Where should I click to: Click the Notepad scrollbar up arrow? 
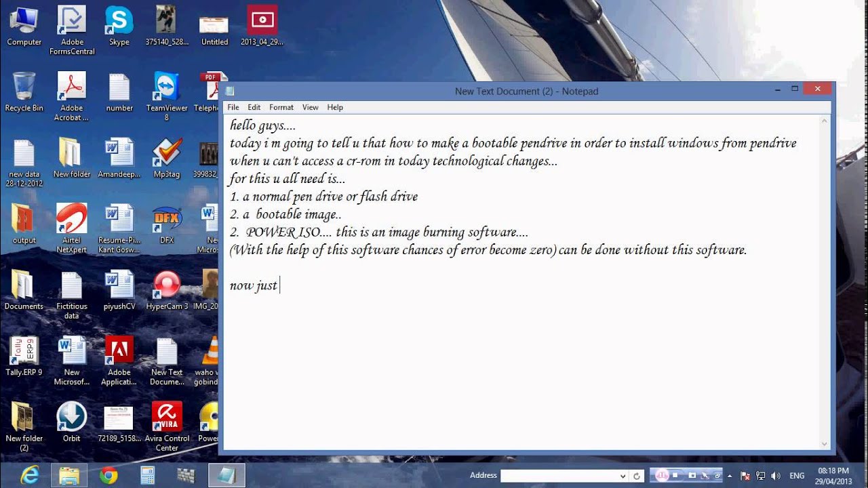(x=825, y=121)
